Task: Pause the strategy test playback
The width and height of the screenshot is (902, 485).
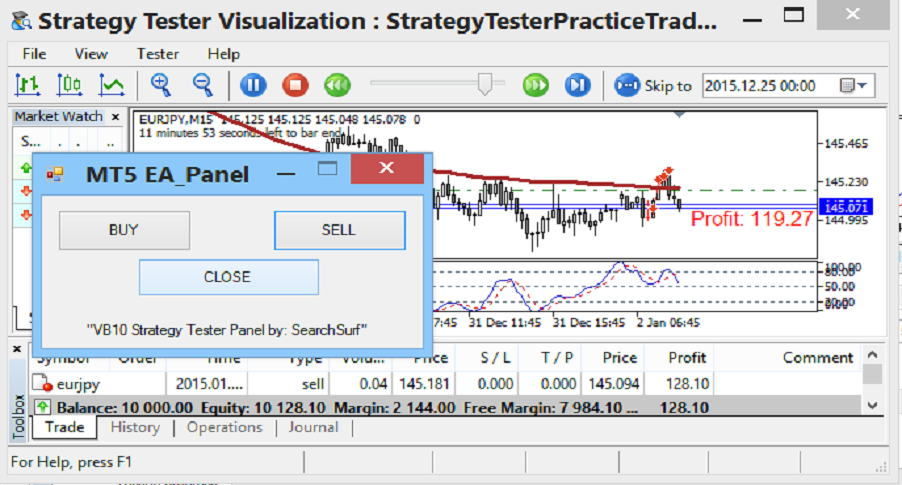Action: [x=253, y=85]
